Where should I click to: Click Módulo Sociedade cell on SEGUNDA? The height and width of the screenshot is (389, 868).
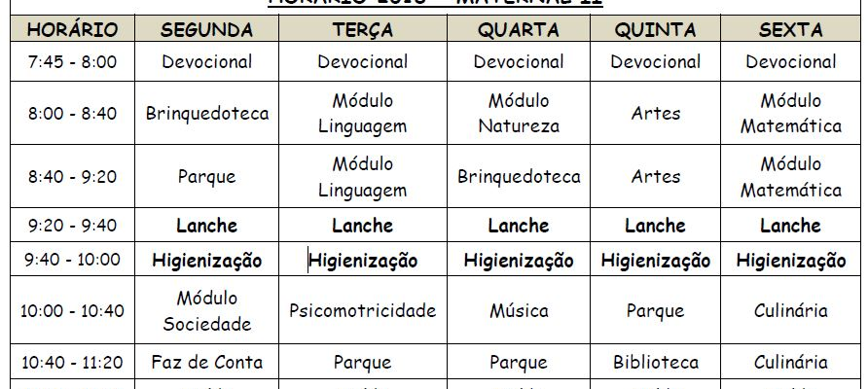[x=206, y=310]
